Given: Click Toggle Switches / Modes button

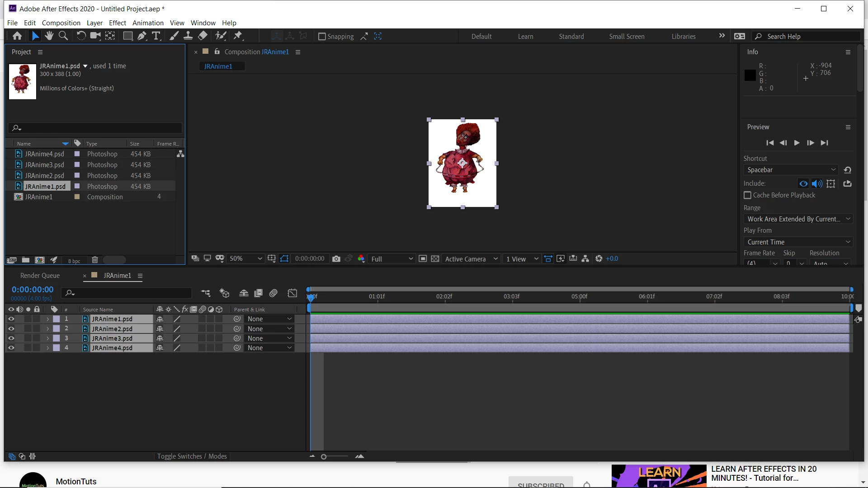Looking at the screenshot, I should pyautogui.click(x=192, y=456).
